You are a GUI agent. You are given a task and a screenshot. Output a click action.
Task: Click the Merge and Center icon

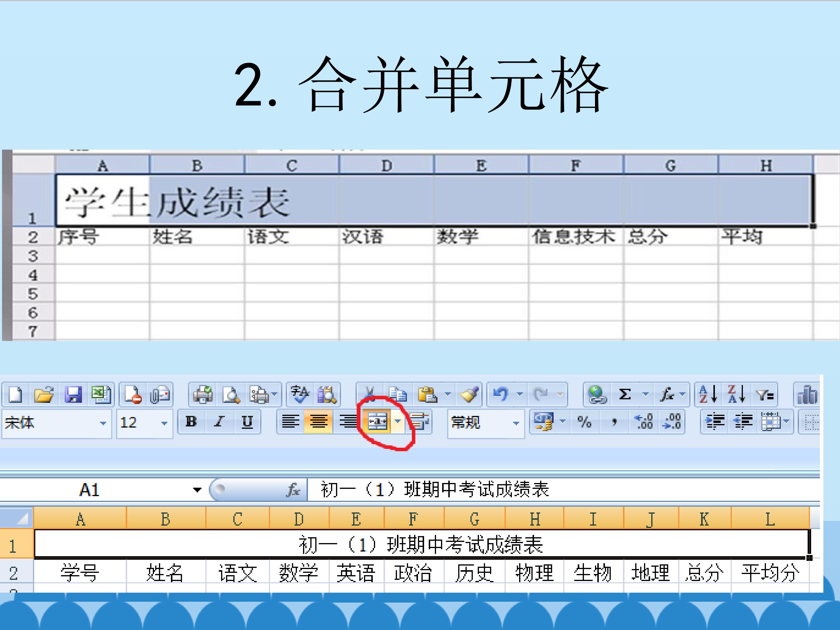378,421
